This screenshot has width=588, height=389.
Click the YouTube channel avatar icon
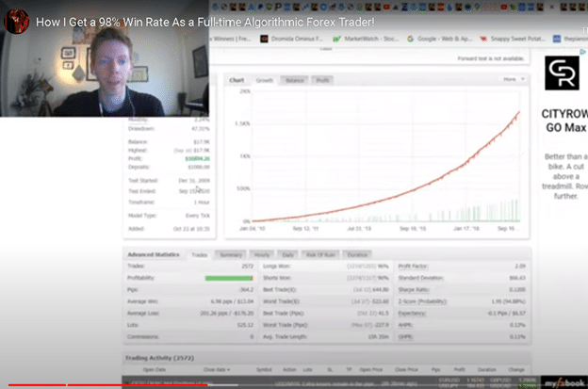click(x=16, y=20)
